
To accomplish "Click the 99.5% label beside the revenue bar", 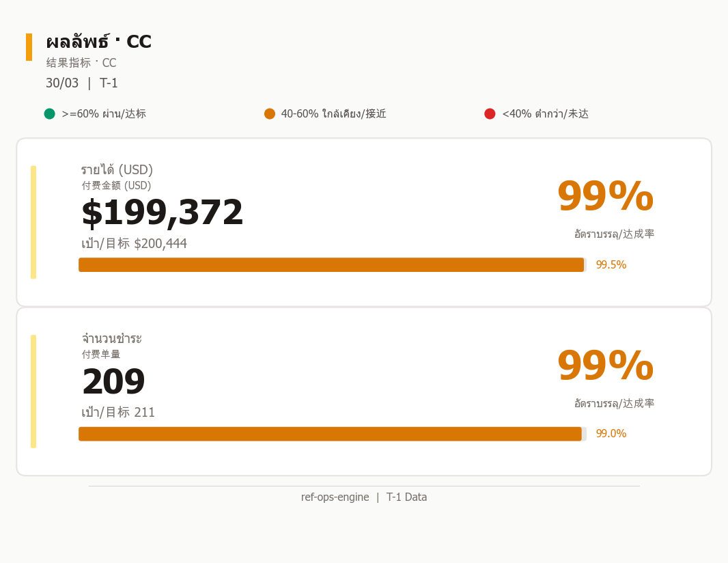I will click(x=611, y=265).
